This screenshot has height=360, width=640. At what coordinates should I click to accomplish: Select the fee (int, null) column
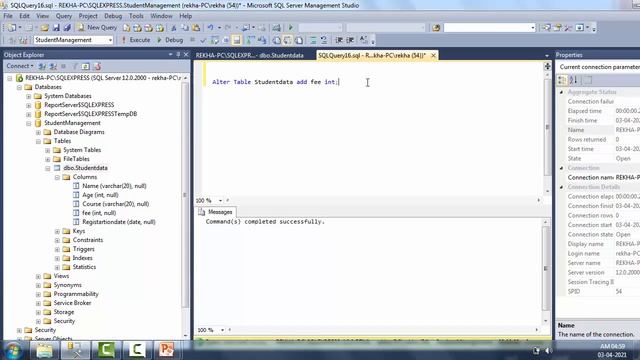tap(99, 213)
